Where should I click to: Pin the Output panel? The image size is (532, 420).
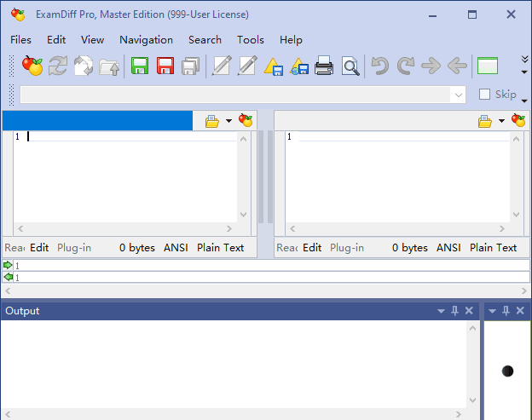pyautogui.click(x=455, y=310)
